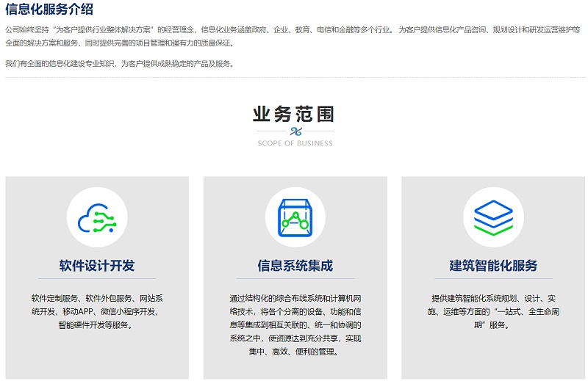Click the cloud circuit icon for 软件设计开发
The width and height of the screenshot is (588, 381).
click(97, 217)
